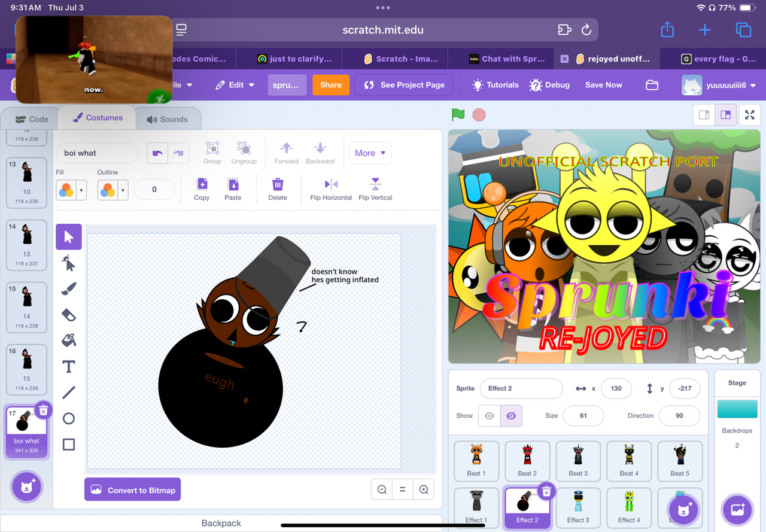Select the Stage backdrop thumbnail
This screenshot has width=766, height=532.
click(x=737, y=409)
